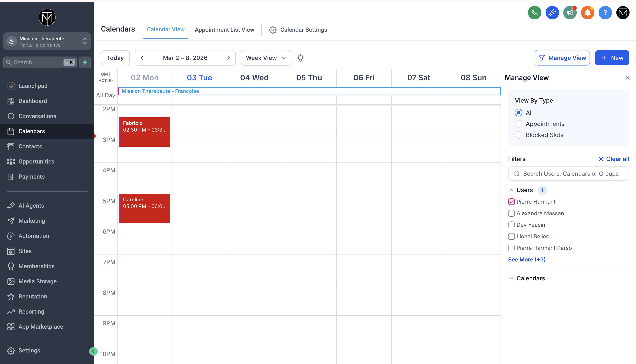Click the Mar 2 – 8, 2026 date range
This screenshot has width=636, height=364.
tap(185, 58)
